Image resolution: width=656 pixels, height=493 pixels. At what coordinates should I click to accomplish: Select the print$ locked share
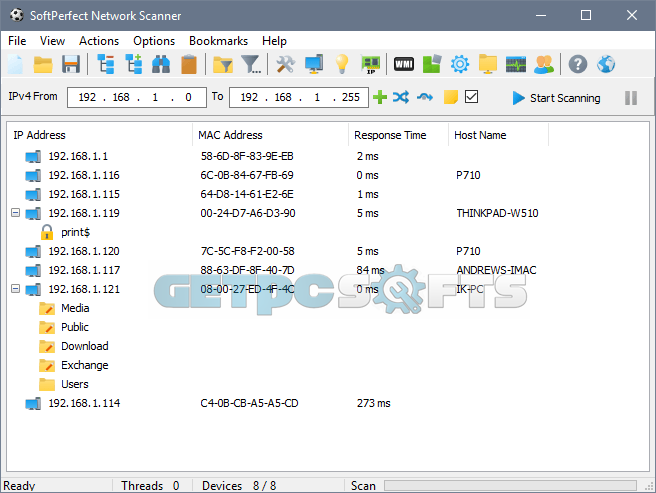(75, 232)
